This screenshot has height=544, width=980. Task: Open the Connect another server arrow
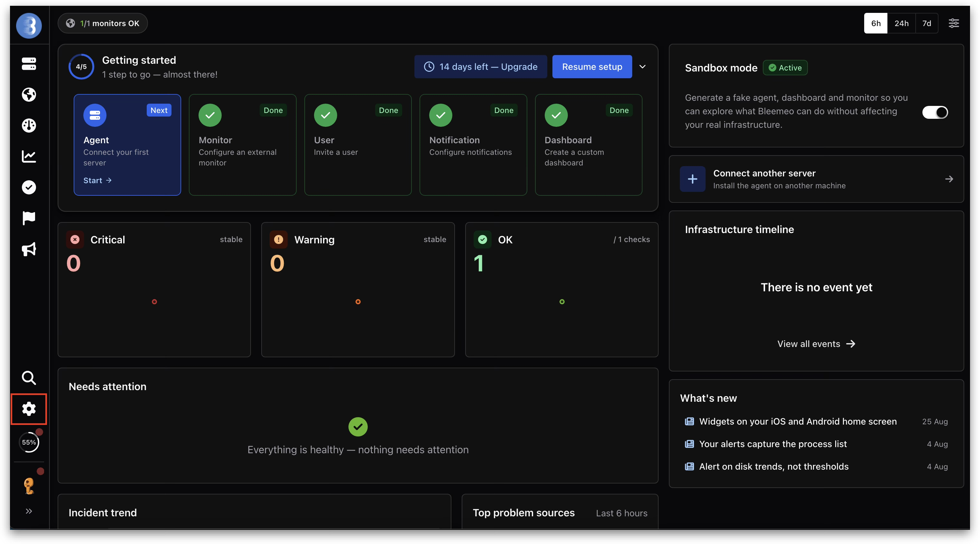point(949,179)
